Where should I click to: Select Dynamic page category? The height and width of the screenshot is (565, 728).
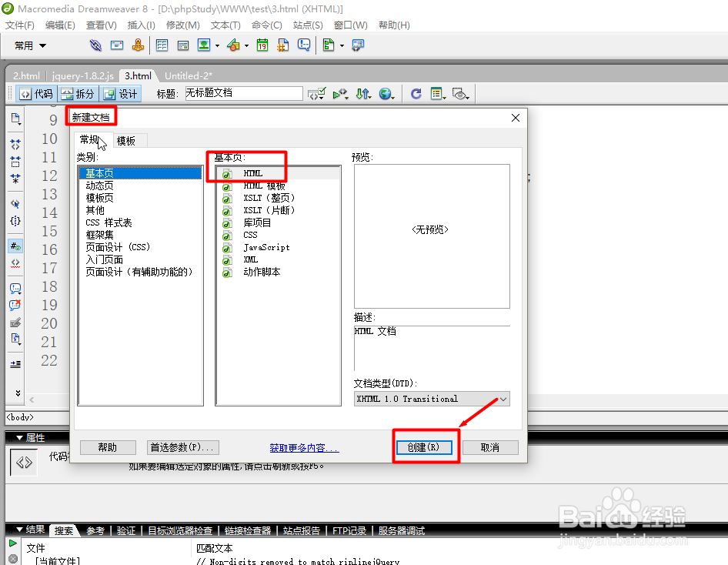pos(99,186)
